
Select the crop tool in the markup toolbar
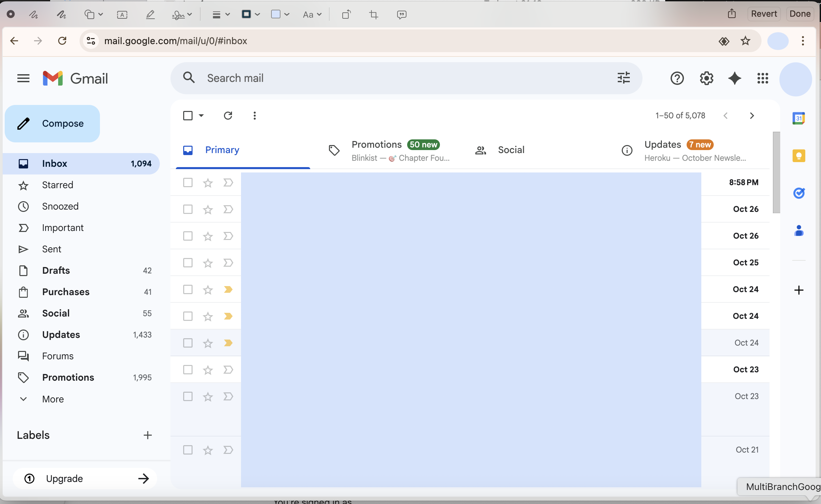(373, 14)
